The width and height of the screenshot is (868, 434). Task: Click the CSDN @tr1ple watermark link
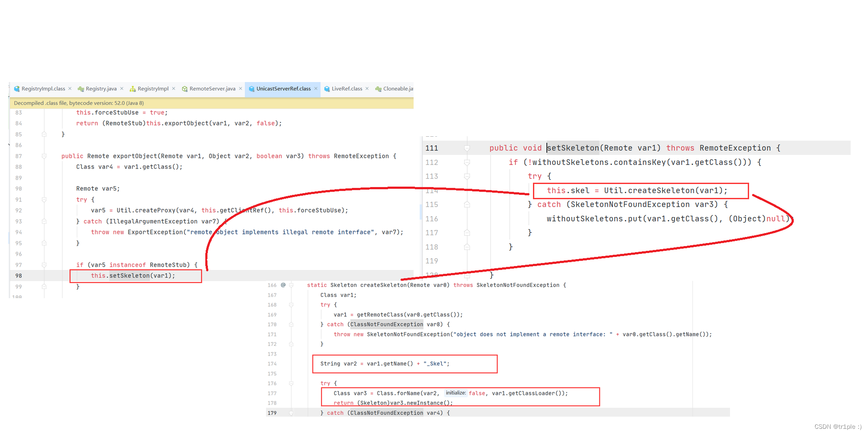coord(838,426)
